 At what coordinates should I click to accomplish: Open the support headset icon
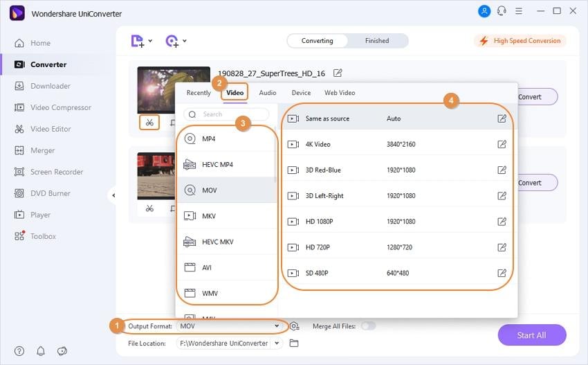[502, 11]
